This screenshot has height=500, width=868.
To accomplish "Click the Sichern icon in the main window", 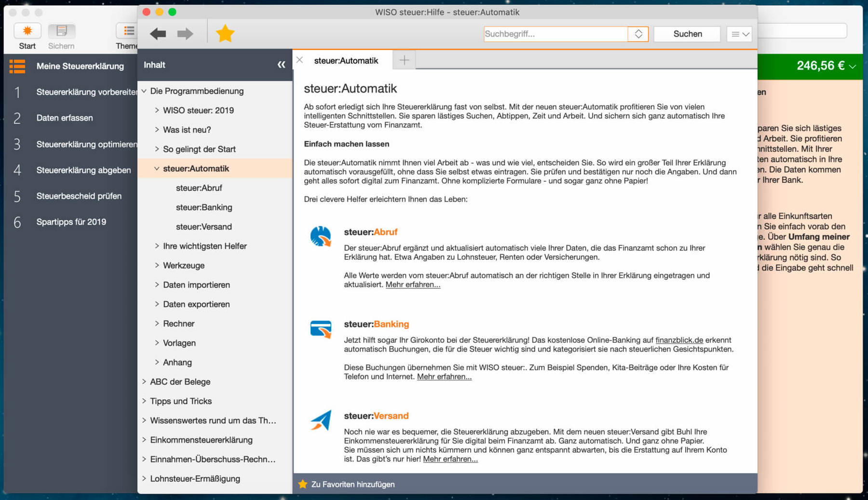I will [61, 31].
